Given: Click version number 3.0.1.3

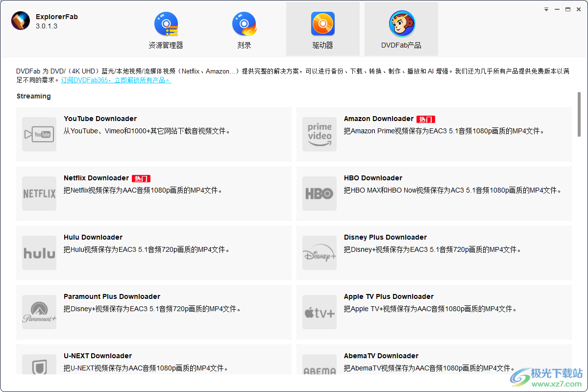Looking at the screenshot, I should coord(47,26).
